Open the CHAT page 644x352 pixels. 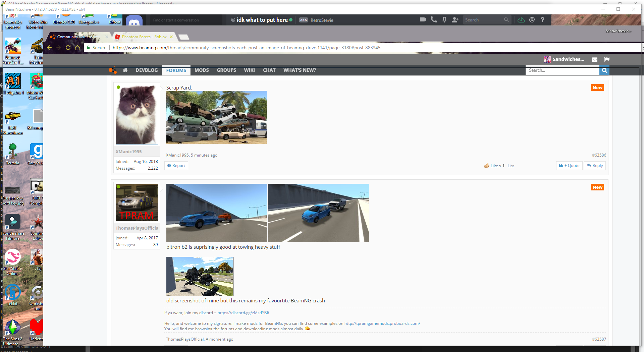[x=269, y=70]
